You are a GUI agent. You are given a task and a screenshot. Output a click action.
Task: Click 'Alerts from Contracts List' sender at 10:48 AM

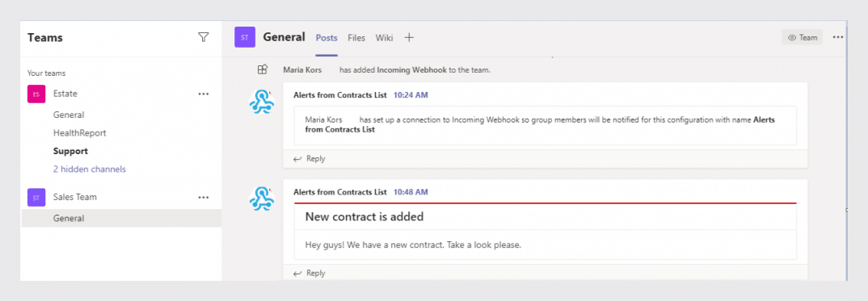[340, 192]
